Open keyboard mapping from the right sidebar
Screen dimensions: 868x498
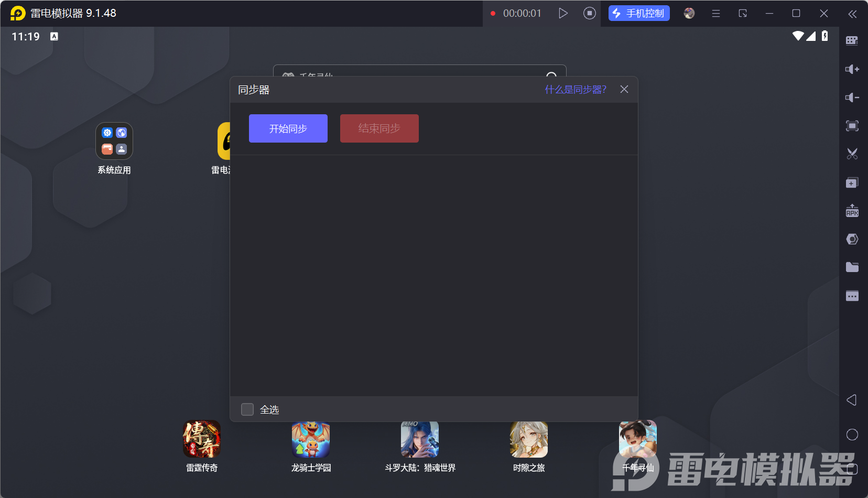[x=852, y=41]
